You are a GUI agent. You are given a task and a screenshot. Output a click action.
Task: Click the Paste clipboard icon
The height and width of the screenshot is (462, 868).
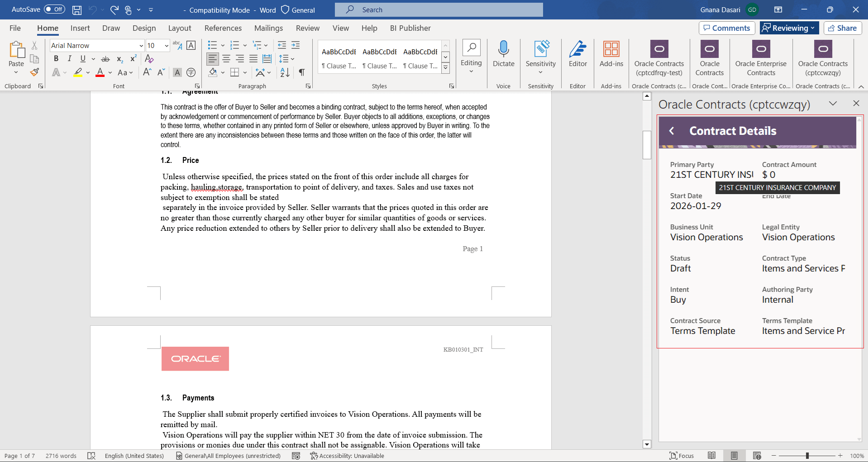(16, 50)
